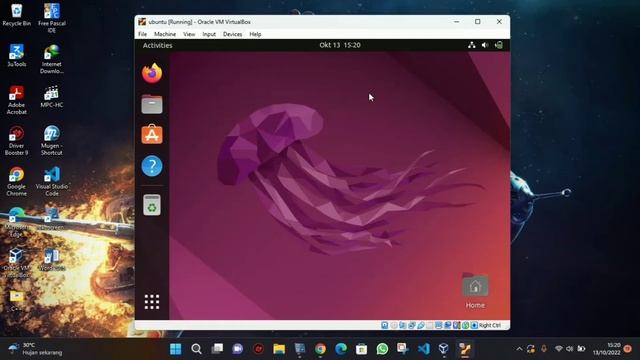Open File Explorer from the taskbar
Screen dimensions: 640x360
(x=279, y=349)
